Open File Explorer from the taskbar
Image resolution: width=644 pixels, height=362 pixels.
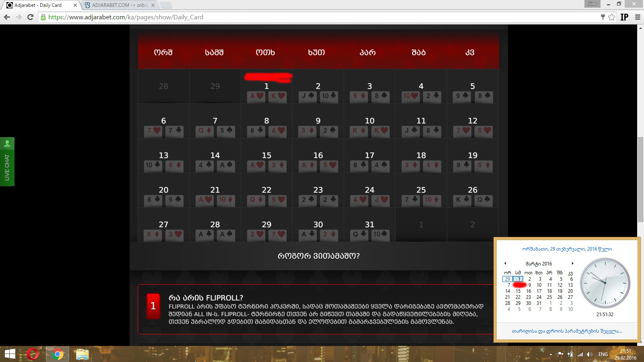82,354
